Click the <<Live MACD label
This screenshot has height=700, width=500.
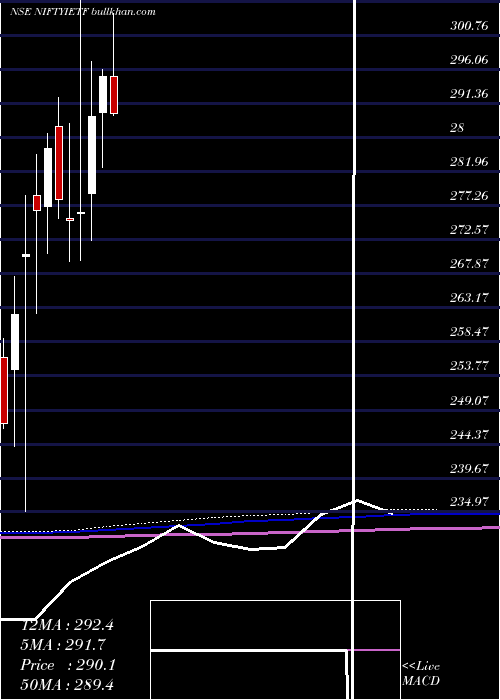(421, 673)
